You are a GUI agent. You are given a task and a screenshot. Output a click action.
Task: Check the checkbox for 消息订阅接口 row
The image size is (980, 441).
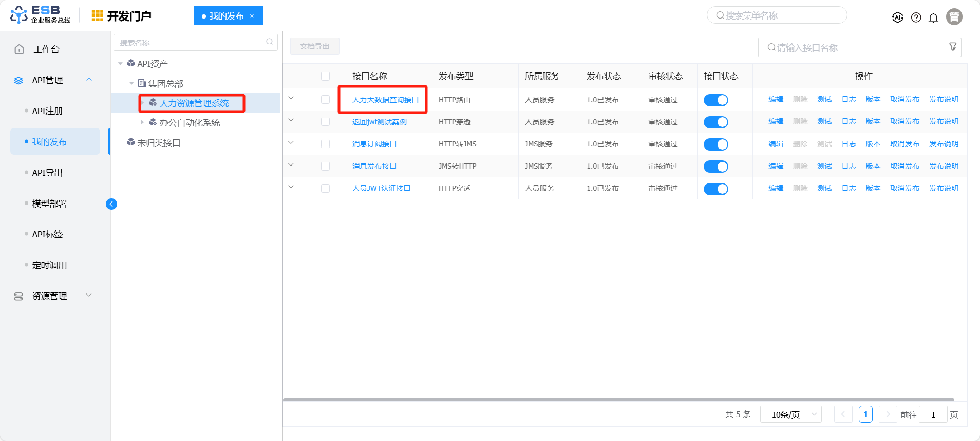pyautogui.click(x=325, y=144)
